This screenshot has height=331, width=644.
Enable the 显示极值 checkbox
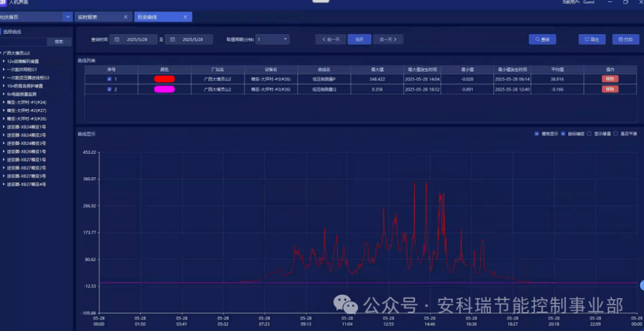tap(589, 134)
